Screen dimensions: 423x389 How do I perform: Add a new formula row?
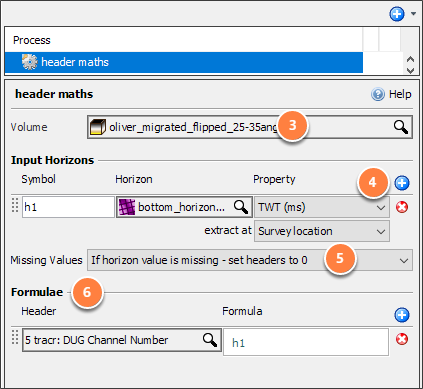point(402,315)
